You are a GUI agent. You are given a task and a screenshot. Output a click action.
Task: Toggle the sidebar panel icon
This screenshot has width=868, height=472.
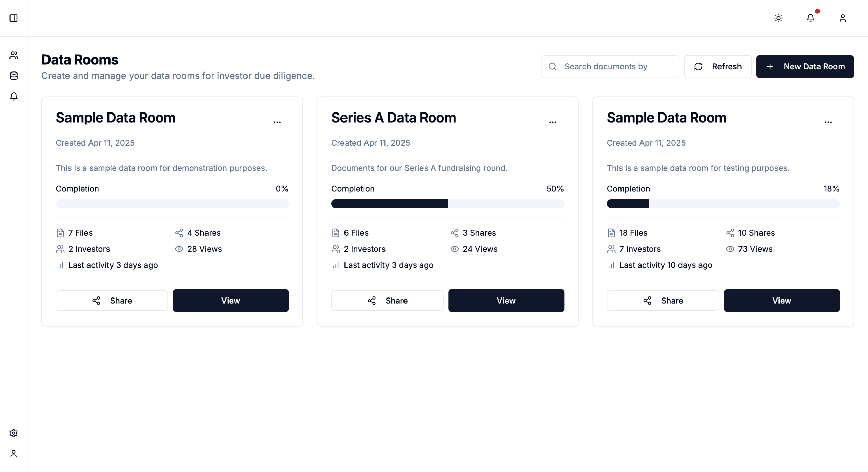click(x=14, y=18)
